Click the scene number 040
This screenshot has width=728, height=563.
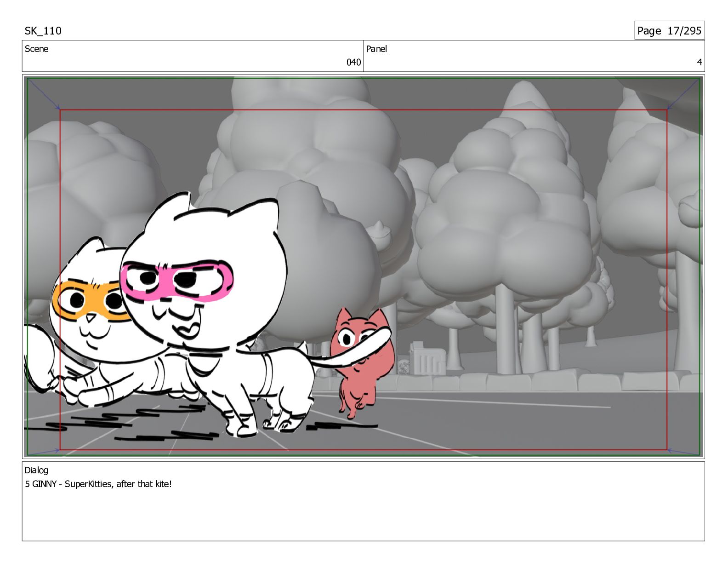353,62
